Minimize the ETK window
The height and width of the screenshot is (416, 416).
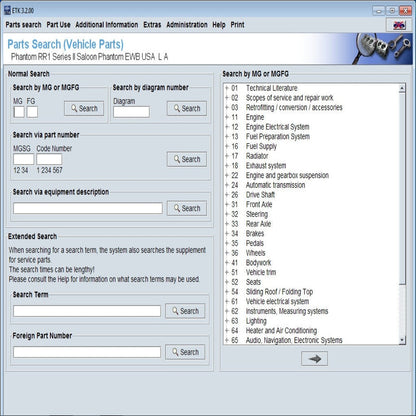click(378, 11)
